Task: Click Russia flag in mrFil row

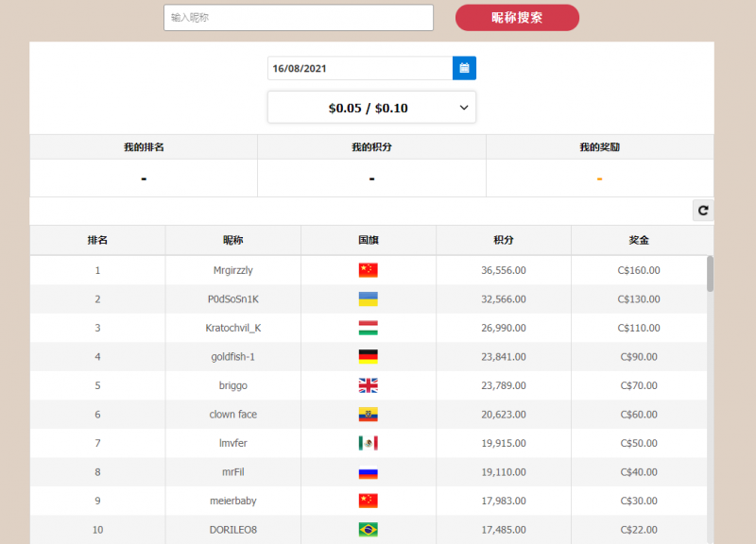Action: [368, 472]
